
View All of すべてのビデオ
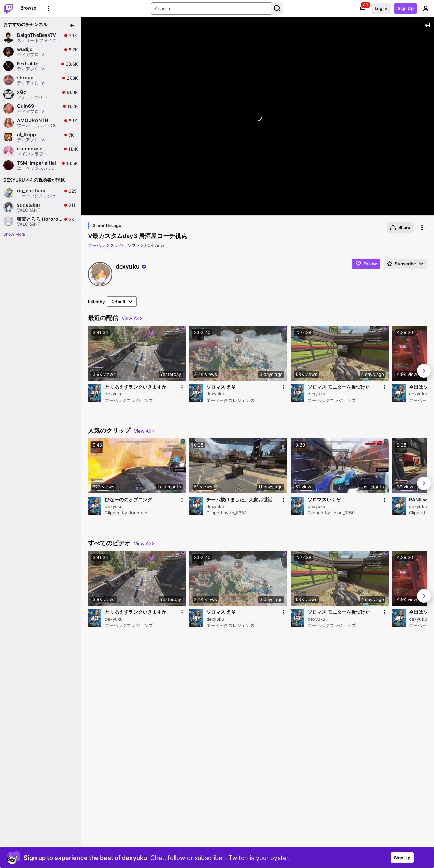[x=144, y=544]
